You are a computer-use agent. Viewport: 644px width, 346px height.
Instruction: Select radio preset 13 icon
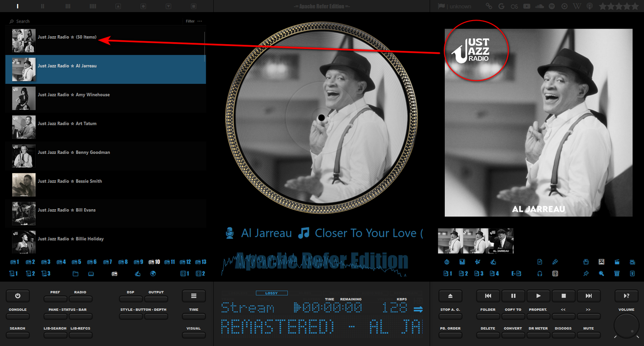[201, 262]
